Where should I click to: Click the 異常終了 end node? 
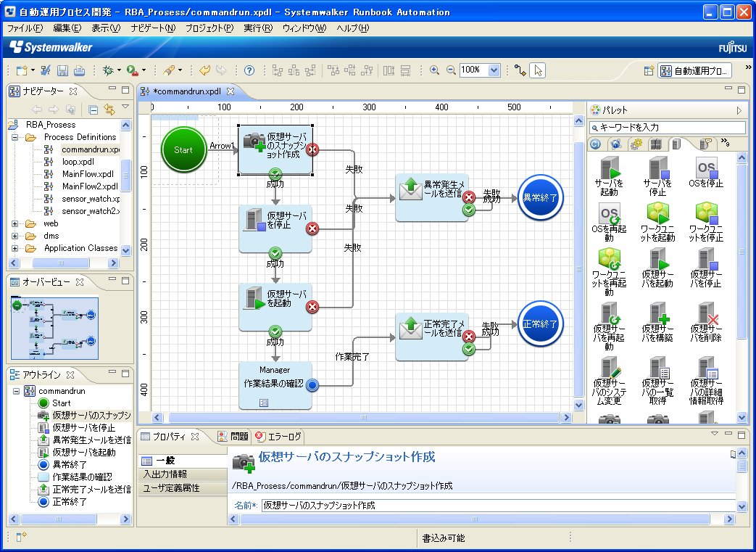[540, 197]
